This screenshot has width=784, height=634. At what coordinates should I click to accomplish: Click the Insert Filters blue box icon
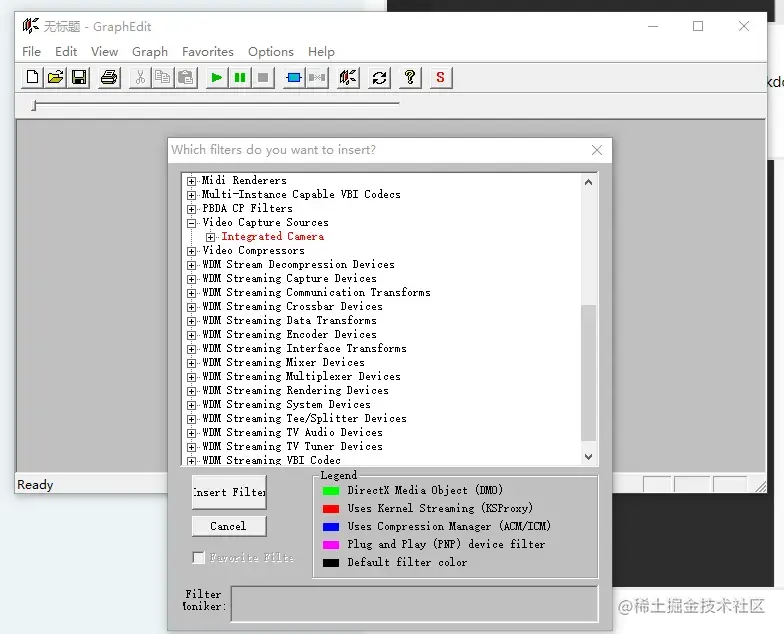pyautogui.click(x=294, y=78)
